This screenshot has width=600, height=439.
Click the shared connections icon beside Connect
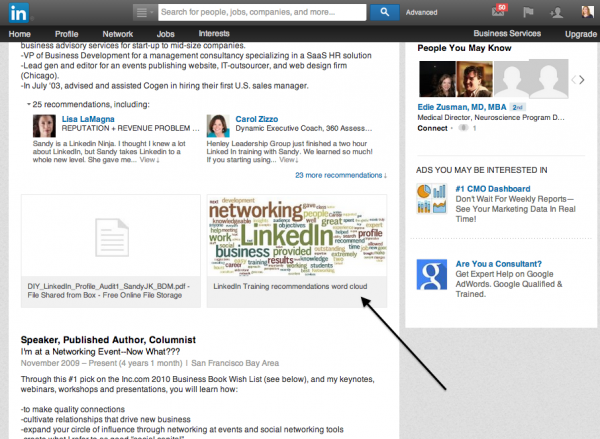coord(463,128)
